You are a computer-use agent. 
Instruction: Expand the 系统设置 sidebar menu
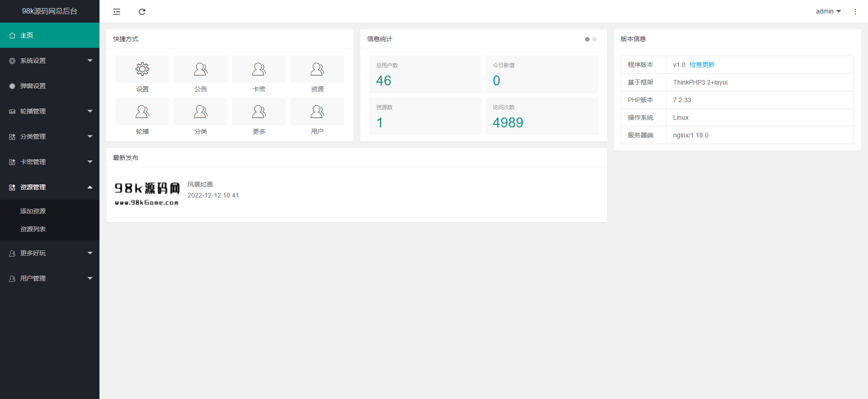coord(50,61)
